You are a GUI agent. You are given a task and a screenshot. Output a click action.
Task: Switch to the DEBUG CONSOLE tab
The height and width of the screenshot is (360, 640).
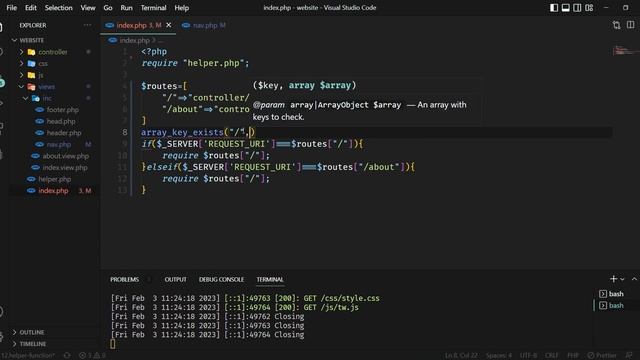[221, 280]
